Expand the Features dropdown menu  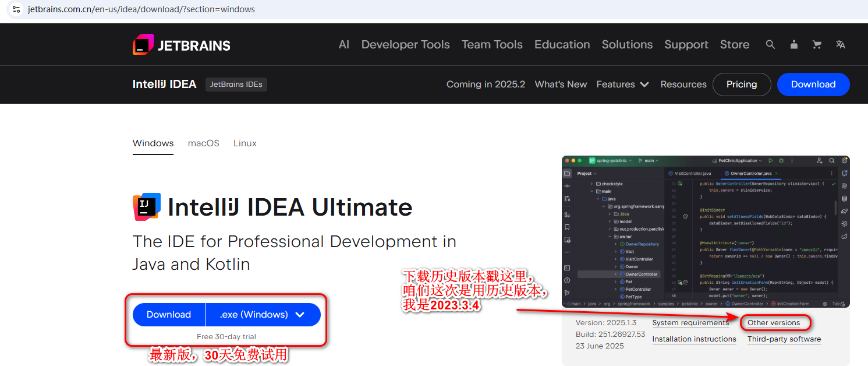(x=622, y=85)
